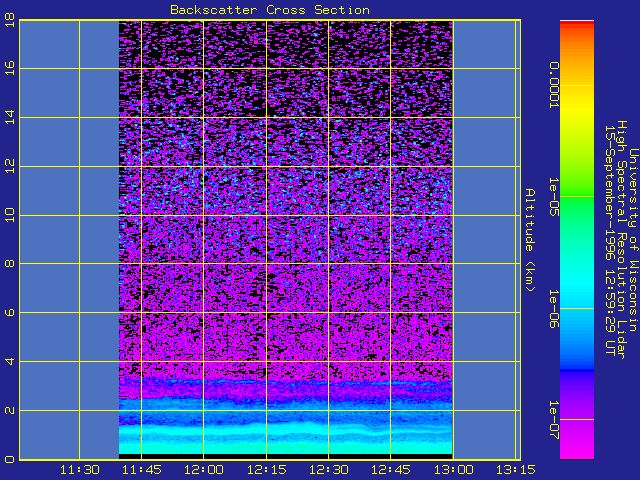640x480 pixels.
Task: Click the 'Backscatter Cross Section' title
Action: pyautogui.click(x=270, y=10)
